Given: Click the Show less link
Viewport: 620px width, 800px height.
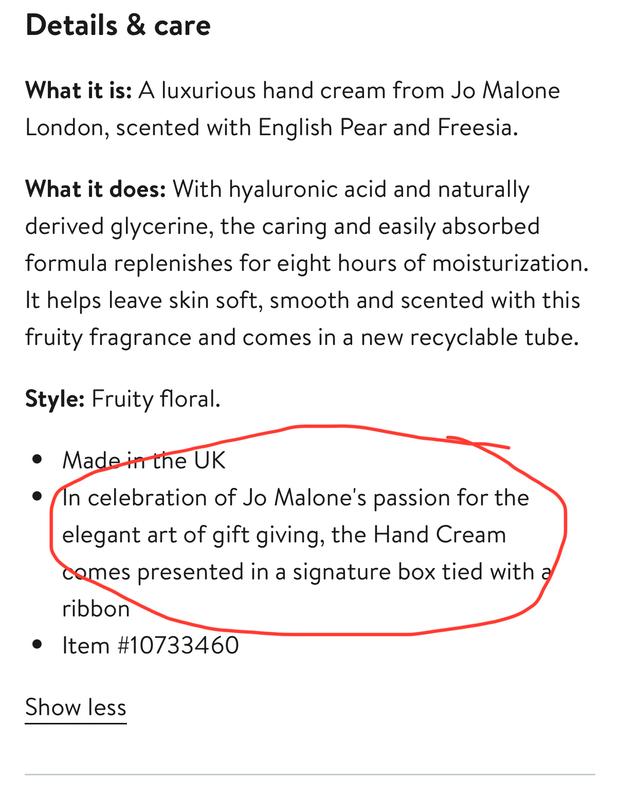Looking at the screenshot, I should (76, 708).
